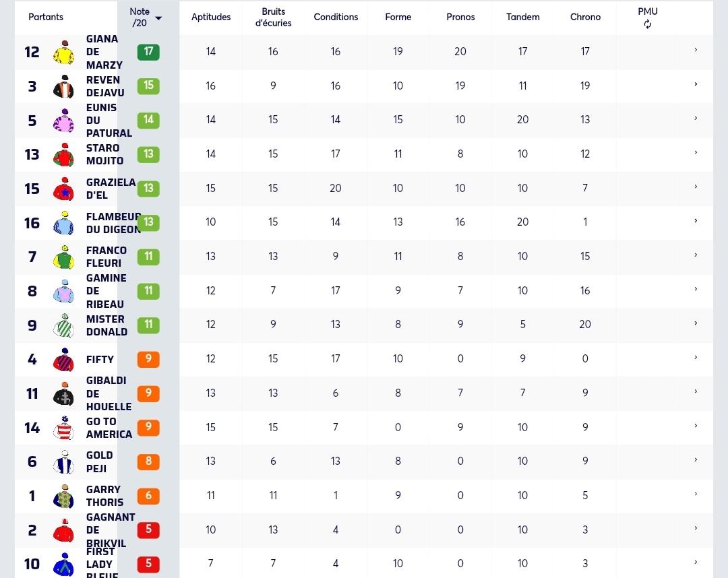Viewport: 728px width, 578px height.
Task: Click Go To America's striped jockey silk
Action: (x=64, y=428)
